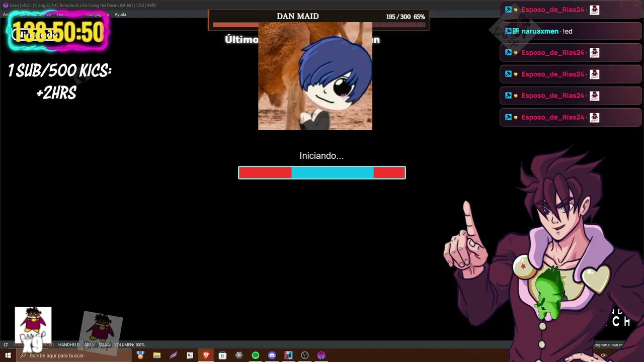Open the Notion taskbar icon
The height and width of the screenshot is (362, 644).
(190, 355)
